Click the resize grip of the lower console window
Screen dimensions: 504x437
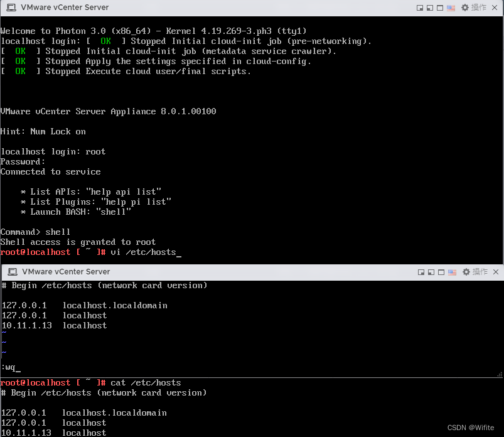[500, 375]
